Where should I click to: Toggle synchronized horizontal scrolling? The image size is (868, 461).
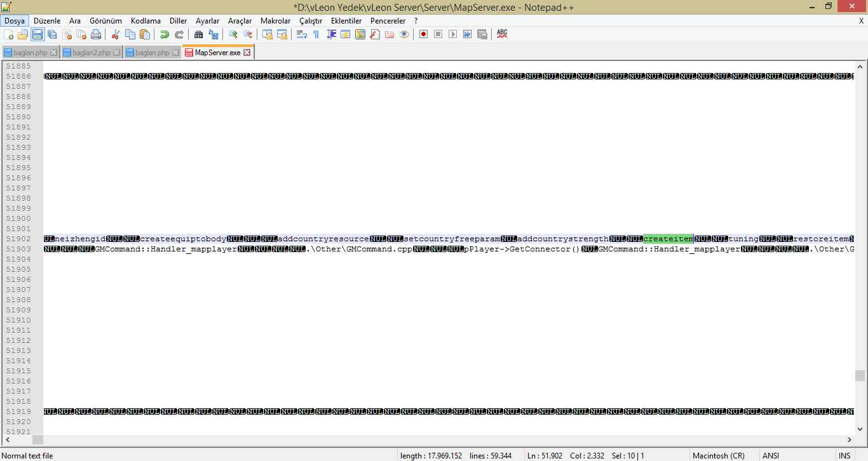click(x=282, y=34)
